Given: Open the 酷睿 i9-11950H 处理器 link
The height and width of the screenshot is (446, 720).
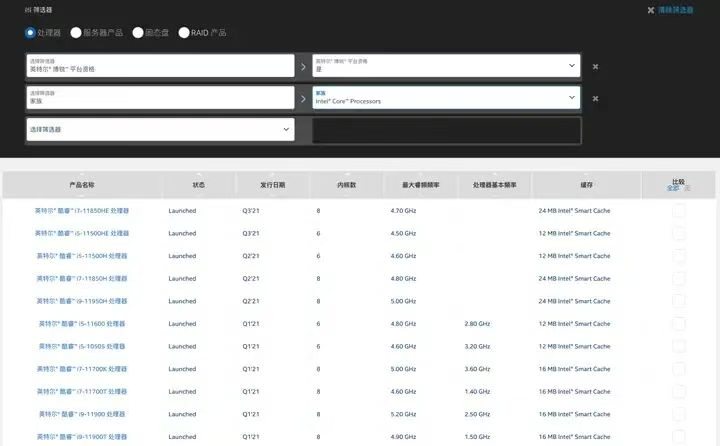Looking at the screenshot, I should pos(82,301).
